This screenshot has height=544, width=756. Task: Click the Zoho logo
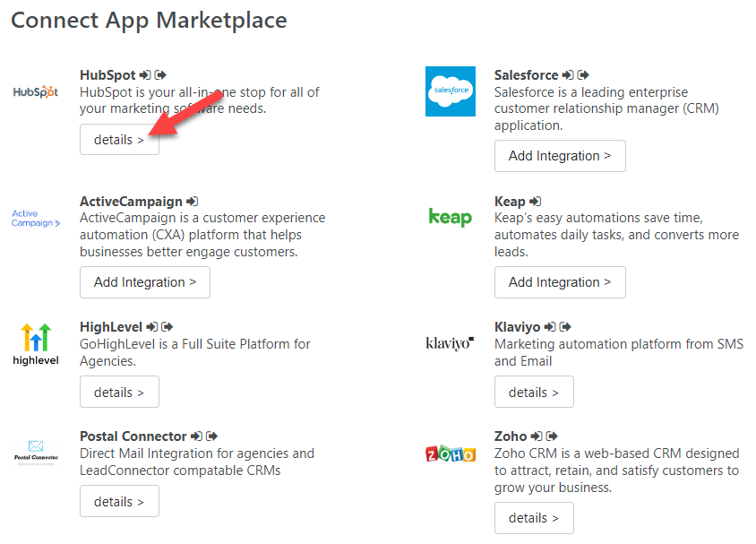[451, 453]
